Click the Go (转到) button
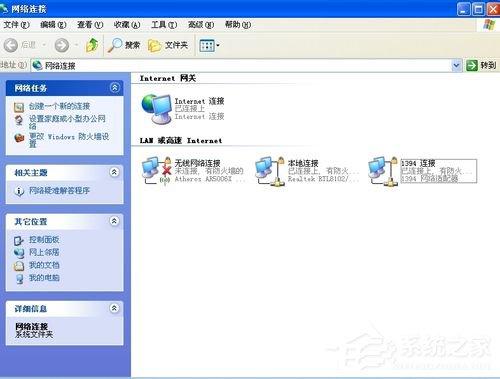500x379 pixels. click(481, 65)
